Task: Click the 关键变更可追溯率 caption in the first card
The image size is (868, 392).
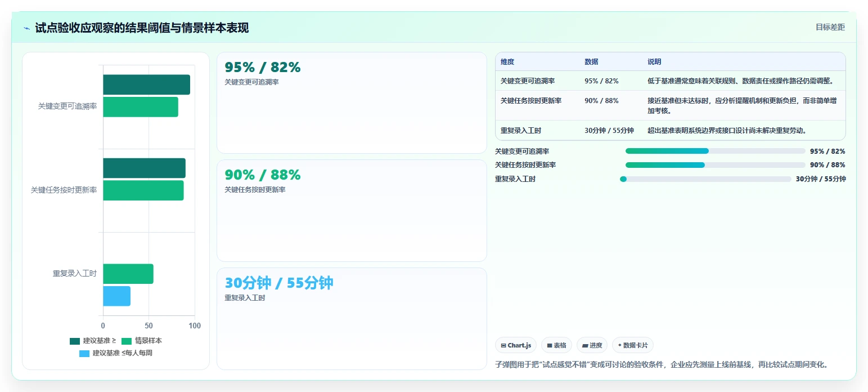Action: [x=251, y=82]
